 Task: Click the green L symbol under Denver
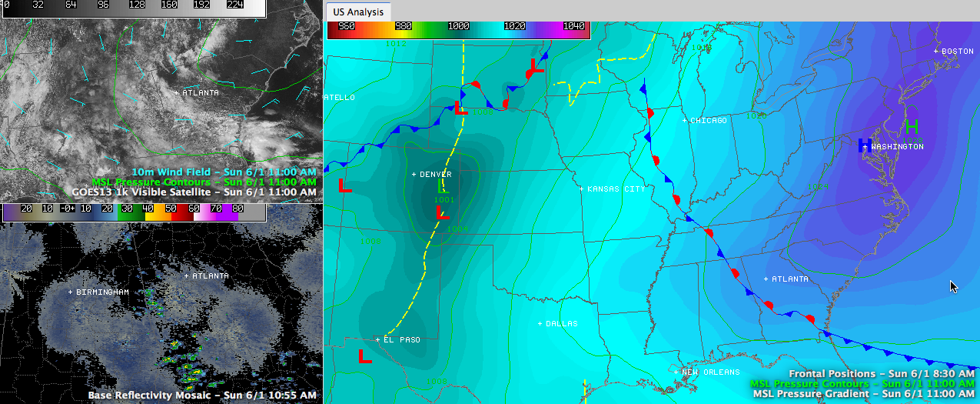pyautogui.click(x=440, y=186)
